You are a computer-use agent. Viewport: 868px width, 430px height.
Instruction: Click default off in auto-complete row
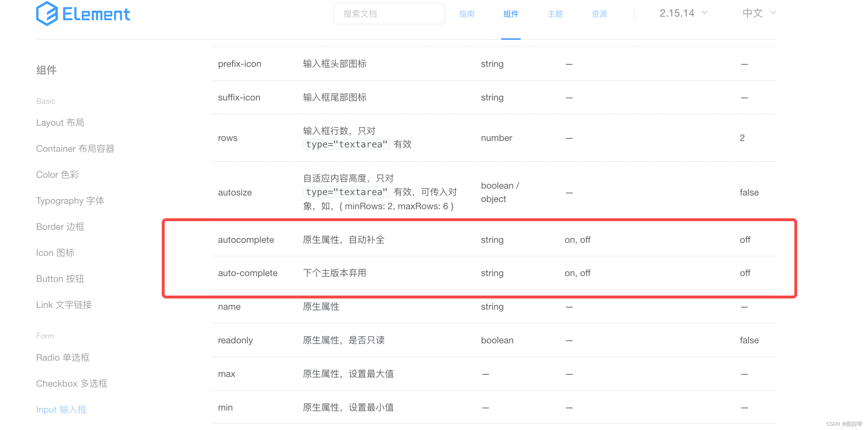pyautogui.click(x=745, y=273)
